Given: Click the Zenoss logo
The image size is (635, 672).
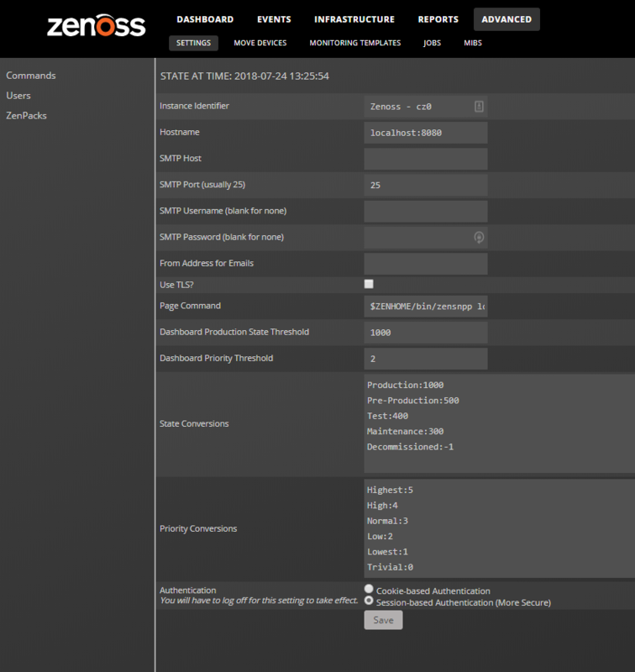Looking at the screenshot, I should [x=97, y=25].
